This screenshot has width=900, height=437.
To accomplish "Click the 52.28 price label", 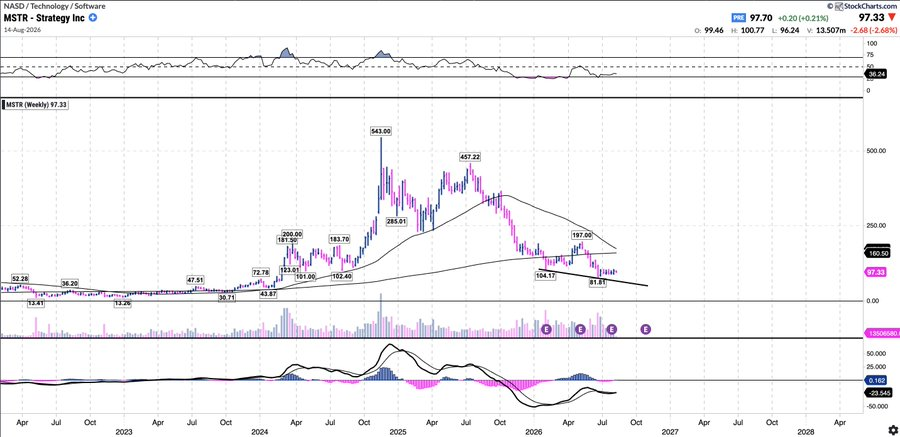I will [x=20, y=279].
